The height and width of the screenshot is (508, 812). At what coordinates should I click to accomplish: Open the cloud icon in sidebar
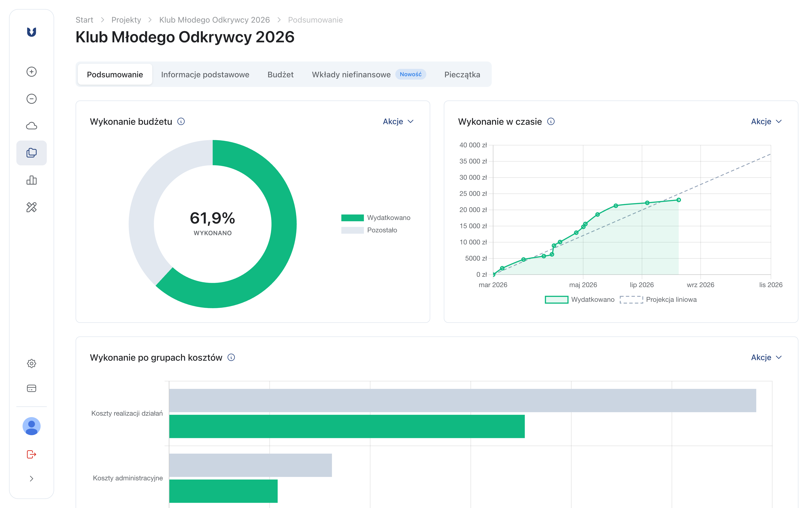click(x=32, y=126)
